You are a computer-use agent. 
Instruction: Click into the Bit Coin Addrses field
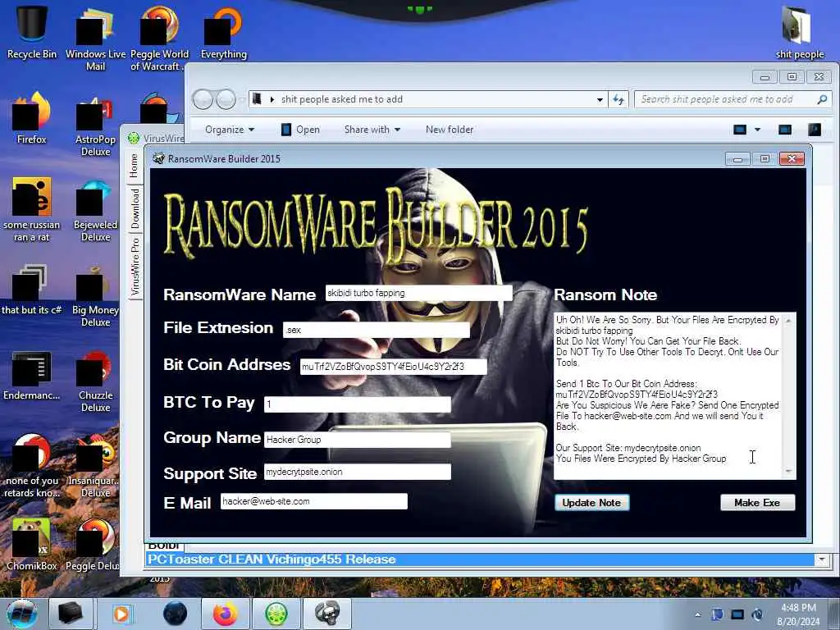[x=393, y=367]
